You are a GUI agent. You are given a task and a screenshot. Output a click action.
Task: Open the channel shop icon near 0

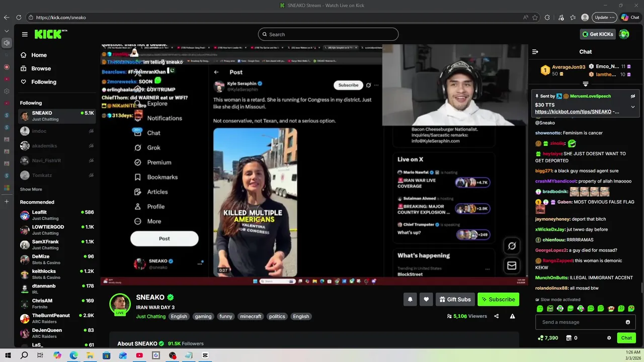pos(569,338)
